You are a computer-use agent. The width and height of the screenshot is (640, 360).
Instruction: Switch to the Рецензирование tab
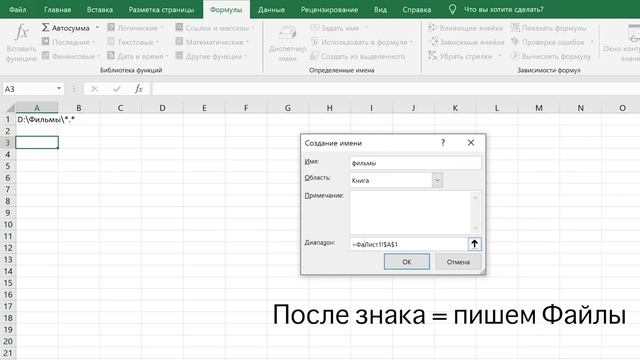click(x=329, y=9)
